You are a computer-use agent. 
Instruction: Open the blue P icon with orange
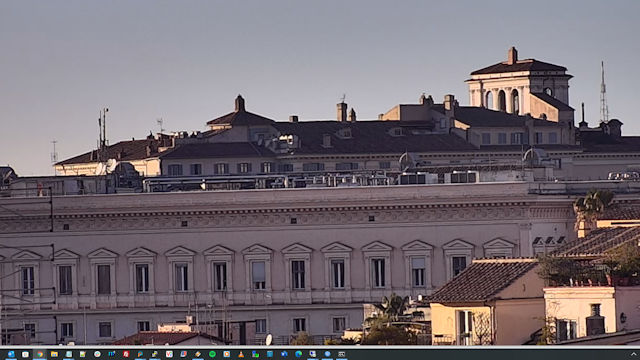140,354
